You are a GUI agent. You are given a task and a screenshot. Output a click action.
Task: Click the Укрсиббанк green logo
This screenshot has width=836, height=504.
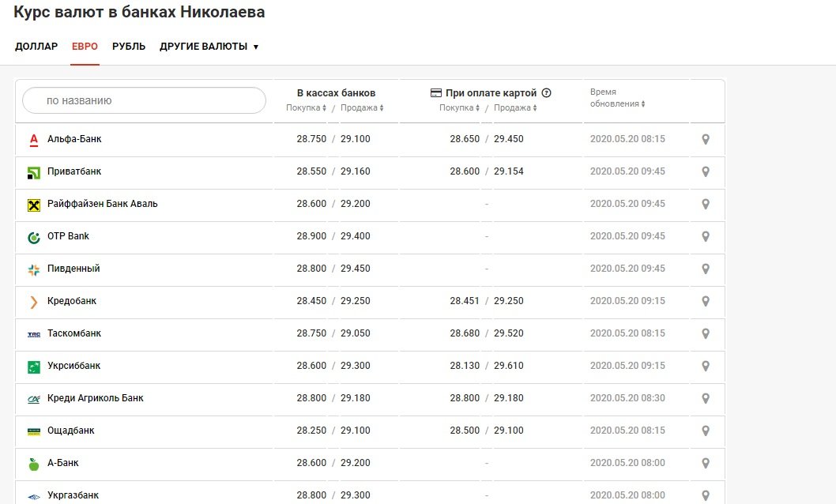click(x=34, y=367)
